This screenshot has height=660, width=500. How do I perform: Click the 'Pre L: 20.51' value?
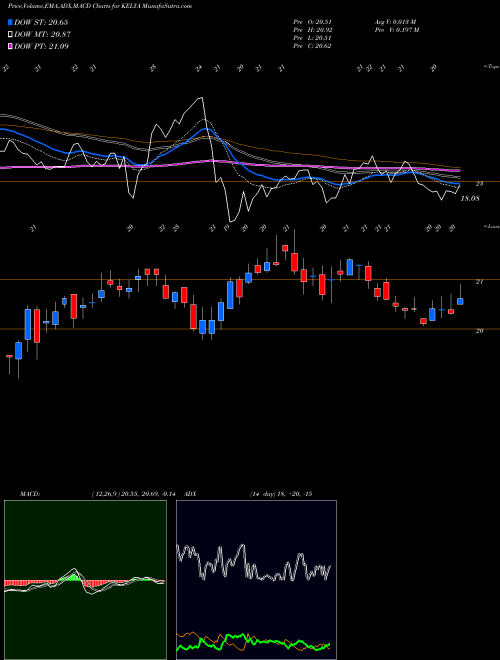pyautogui.click(x=312, y=38)
